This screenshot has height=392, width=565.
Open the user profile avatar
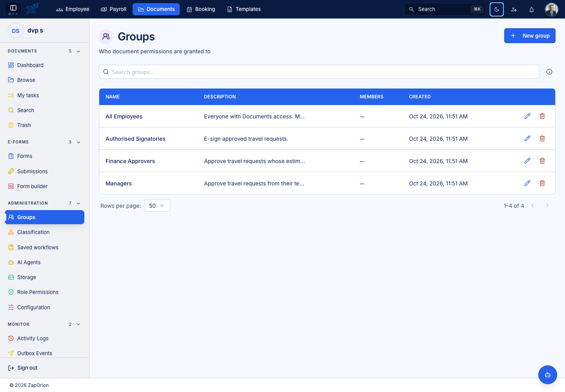[552, 9]
